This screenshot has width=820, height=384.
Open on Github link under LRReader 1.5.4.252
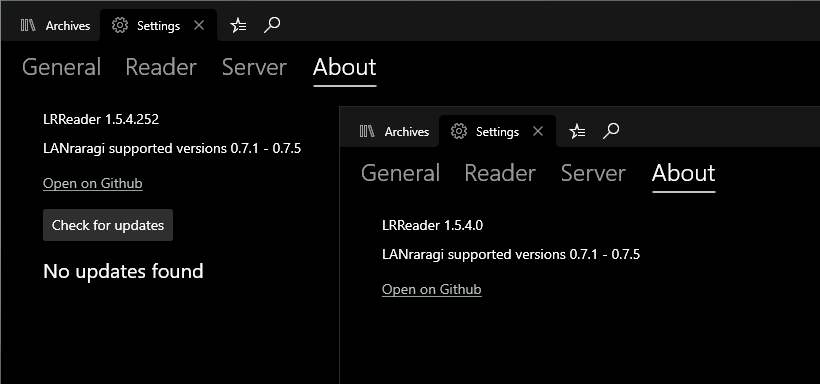coord(93,184)
